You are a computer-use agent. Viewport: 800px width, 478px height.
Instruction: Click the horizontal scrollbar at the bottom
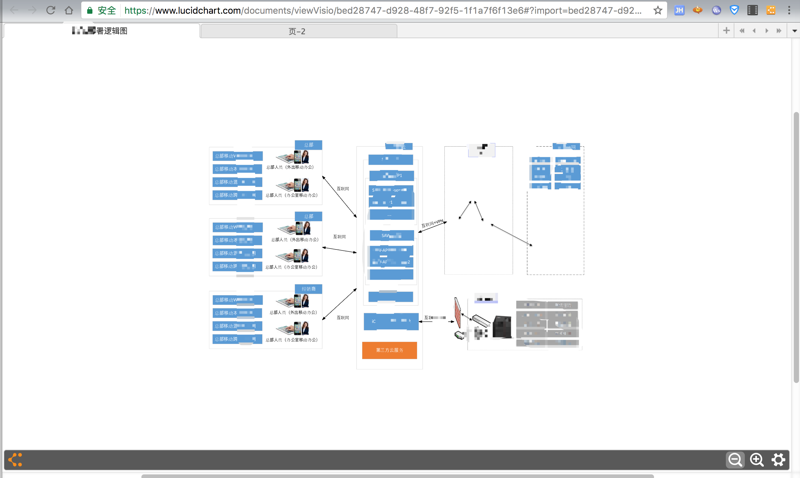pos(397,476)
